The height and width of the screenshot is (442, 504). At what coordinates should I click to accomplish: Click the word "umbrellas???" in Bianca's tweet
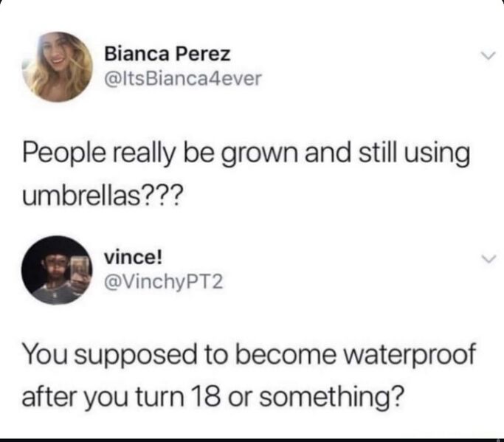pos(103,195)
